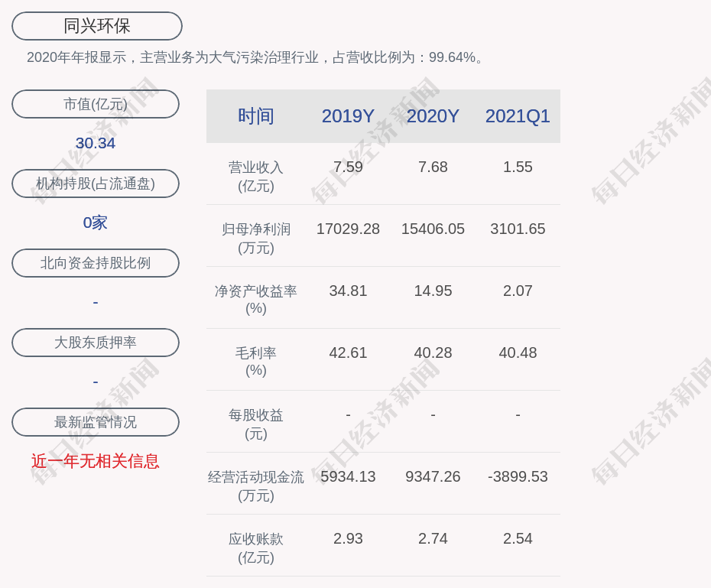Click the market value 30.34
The height and width of the screenshot is (588, 711).
(x=96, y=143)
